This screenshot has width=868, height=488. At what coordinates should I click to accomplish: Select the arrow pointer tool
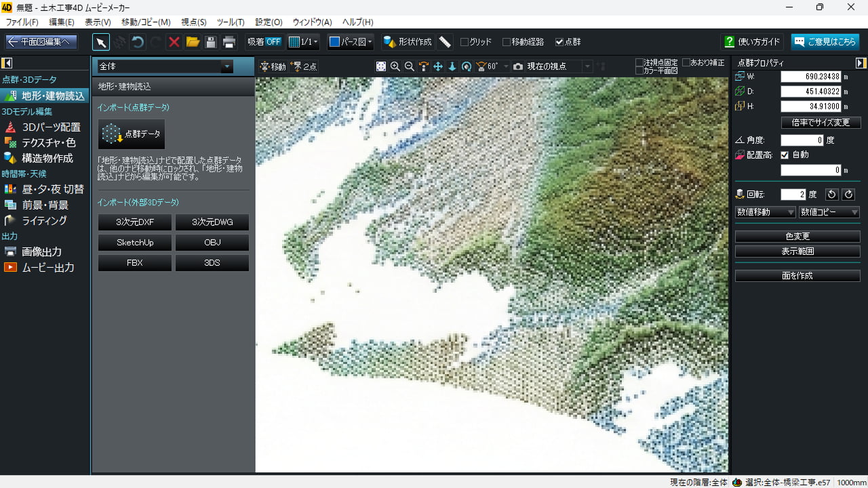click(100, 42)
